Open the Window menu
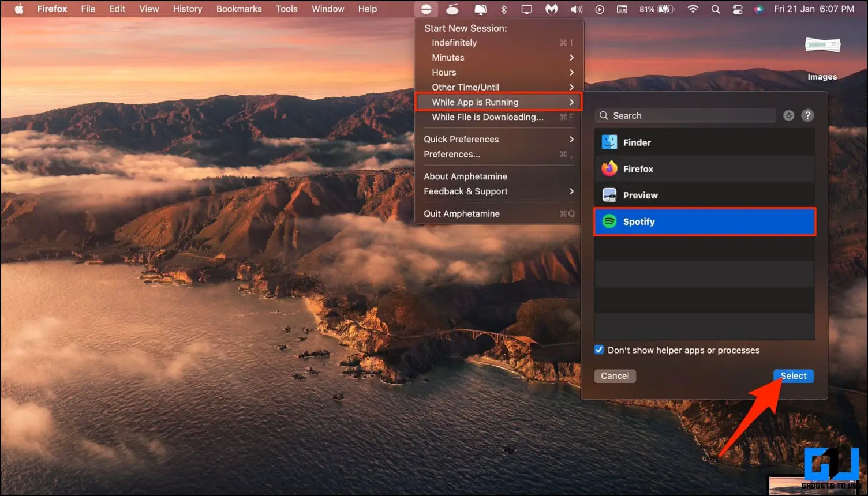The height and width of the screenshot is (496, 868). [x=328, y=9]
